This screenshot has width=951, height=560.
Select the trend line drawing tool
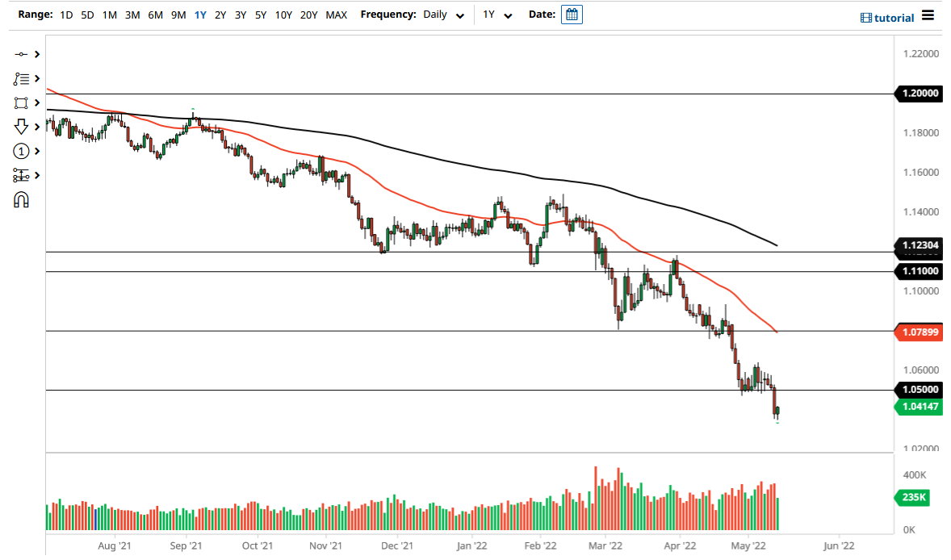tap(20, 54)
